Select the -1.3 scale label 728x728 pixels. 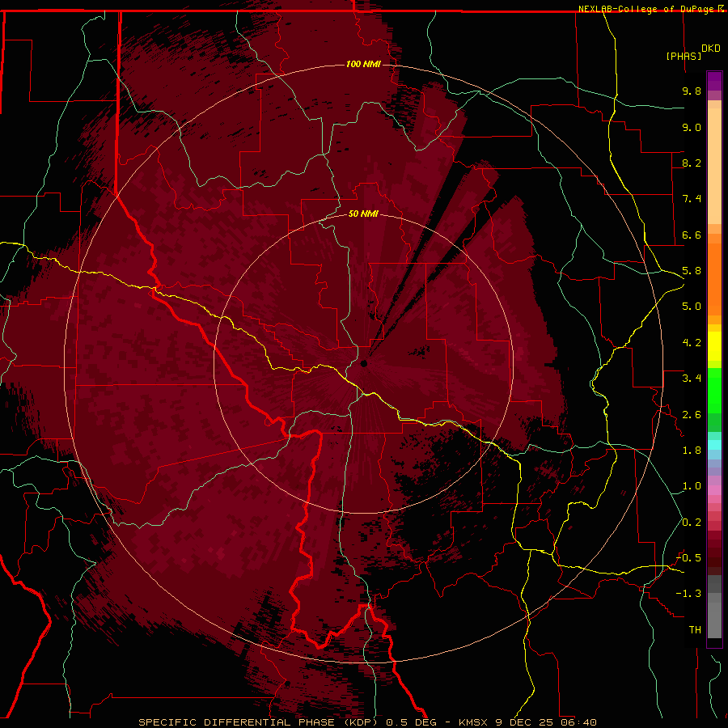click(688, 594)
